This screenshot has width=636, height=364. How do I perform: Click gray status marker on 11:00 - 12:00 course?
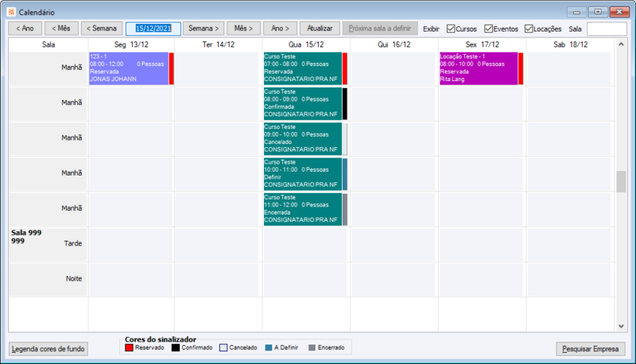pos(345,210)
